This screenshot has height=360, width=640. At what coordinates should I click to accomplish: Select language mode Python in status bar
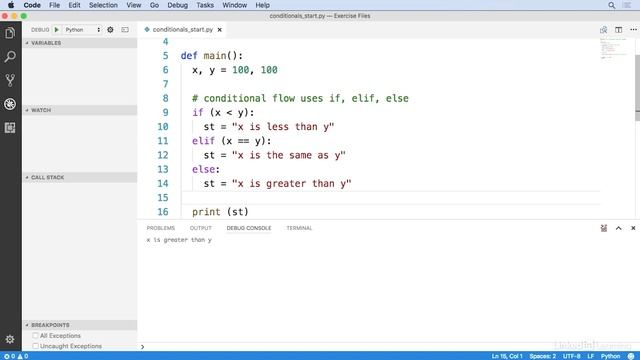coord(610,356)
